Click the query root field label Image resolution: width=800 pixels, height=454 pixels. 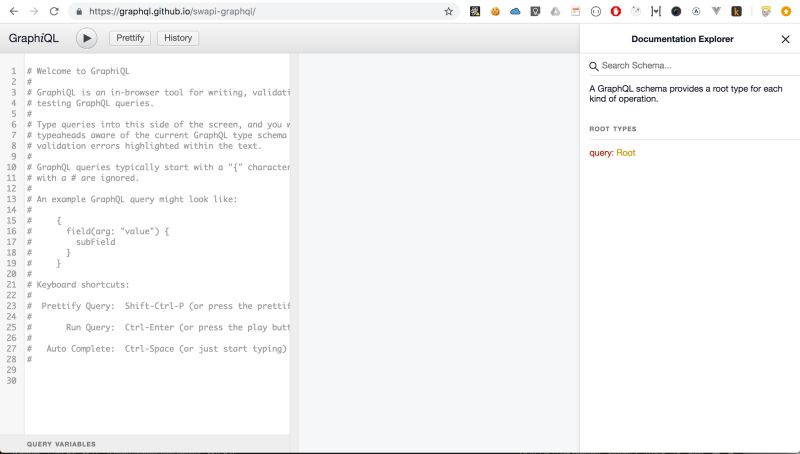click(601, 153)
